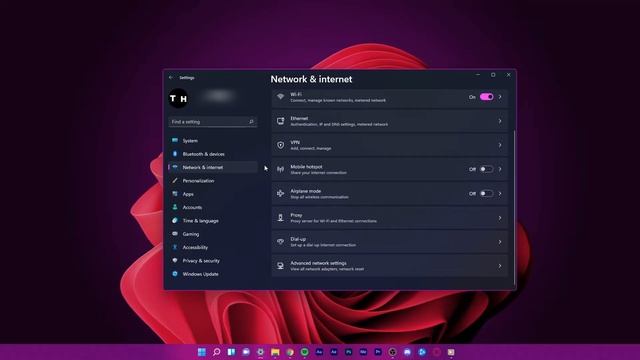Open Spotify from the taskbar
This screenshot has height=360, width=640.
coord(304,352)
